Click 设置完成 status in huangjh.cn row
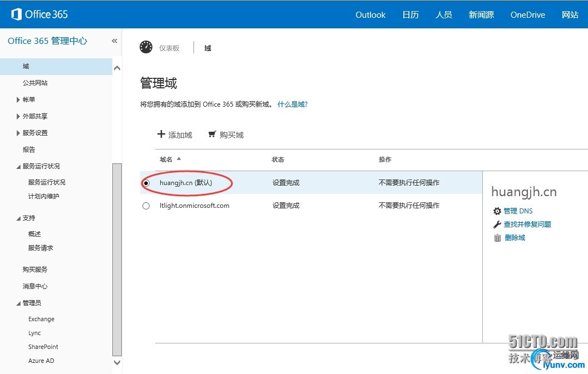The width and height of the screenshot is (588, 374). point(286,183)
